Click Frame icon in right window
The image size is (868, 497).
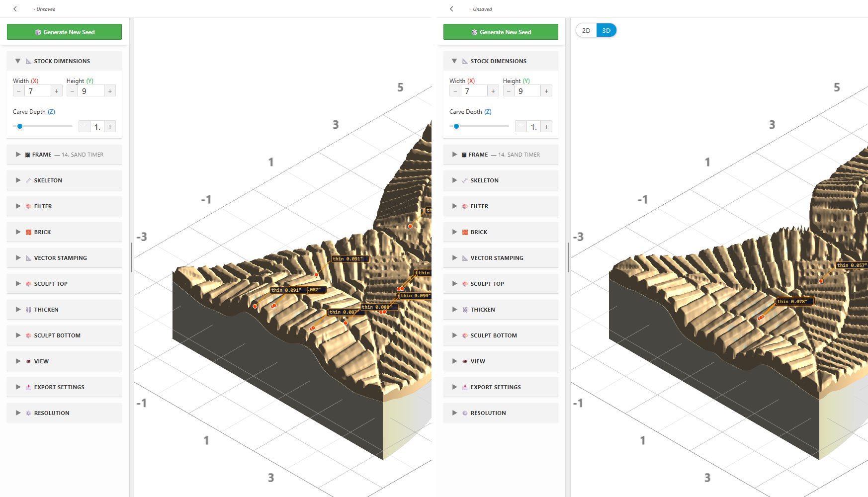464,155
